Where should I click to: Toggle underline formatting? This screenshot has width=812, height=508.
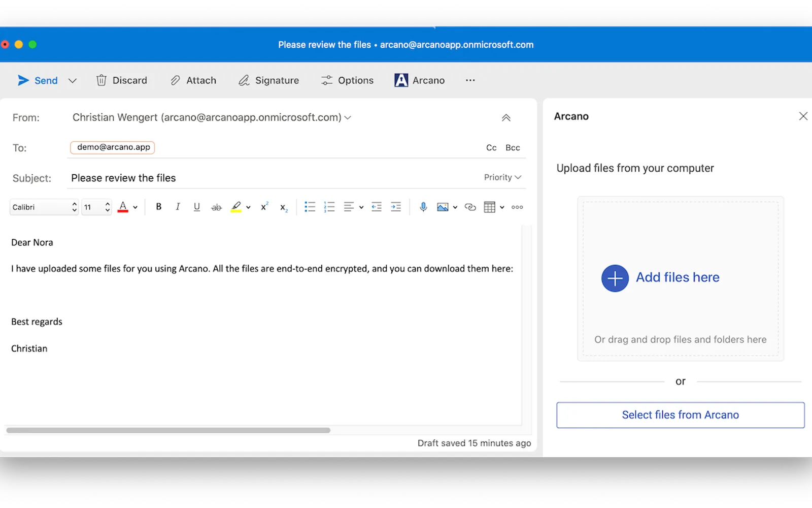tap(197, 207)
